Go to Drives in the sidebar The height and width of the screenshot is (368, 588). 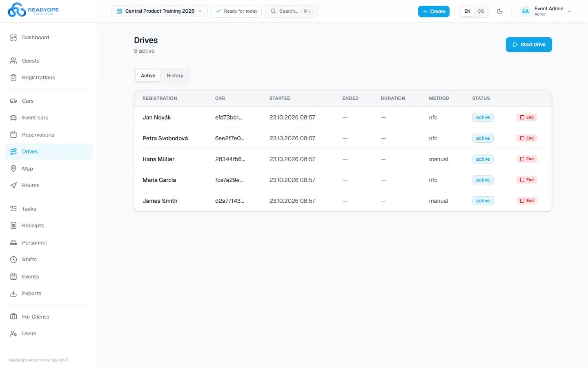[x=49, y=152]
